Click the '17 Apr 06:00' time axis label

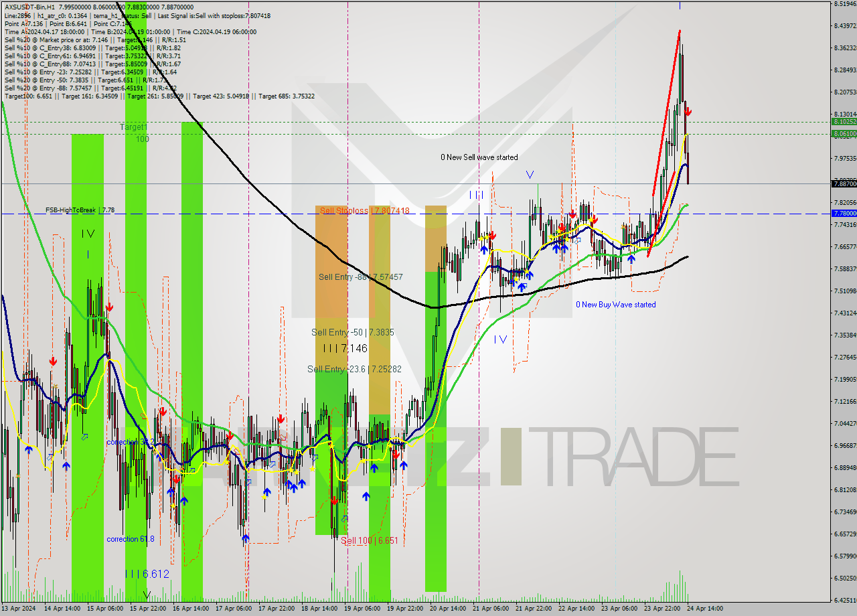coord(234,609)
